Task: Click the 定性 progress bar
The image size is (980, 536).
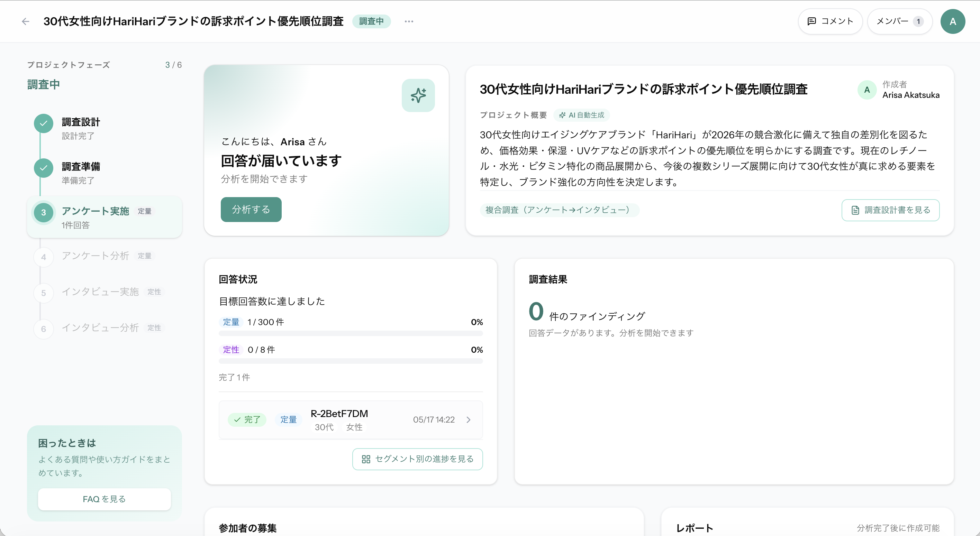Action: click(x=351, y=361)
